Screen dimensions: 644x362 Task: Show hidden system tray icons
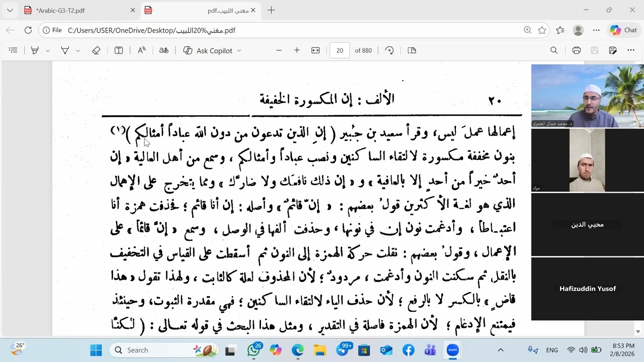coord(501,350)
